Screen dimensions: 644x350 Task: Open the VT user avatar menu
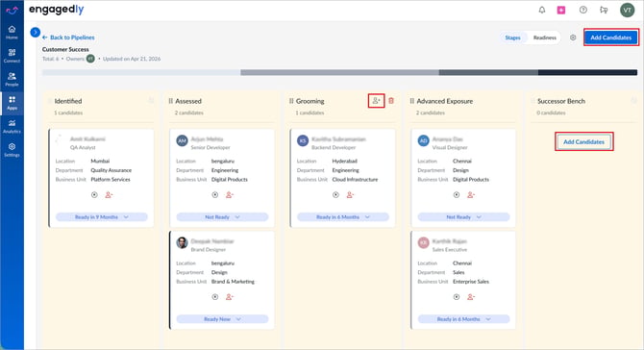tap(627, 10)
